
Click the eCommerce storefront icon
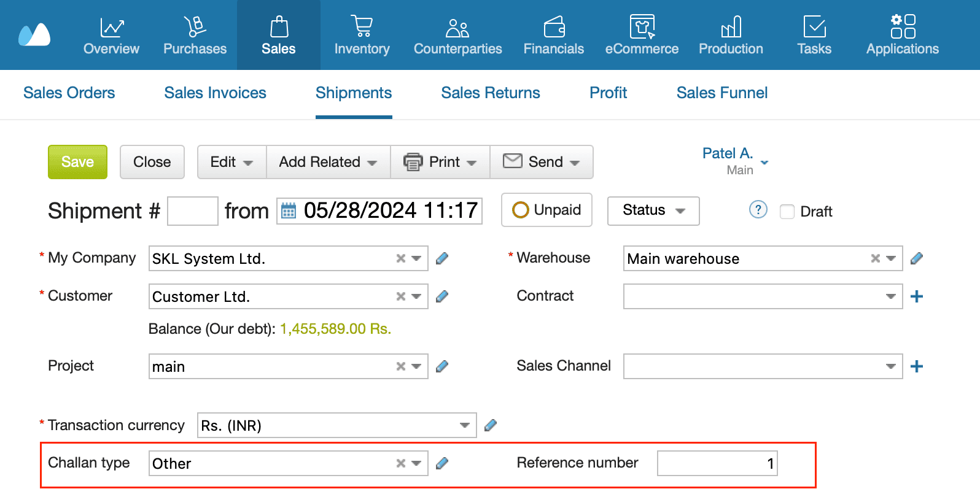click(642, 26)
